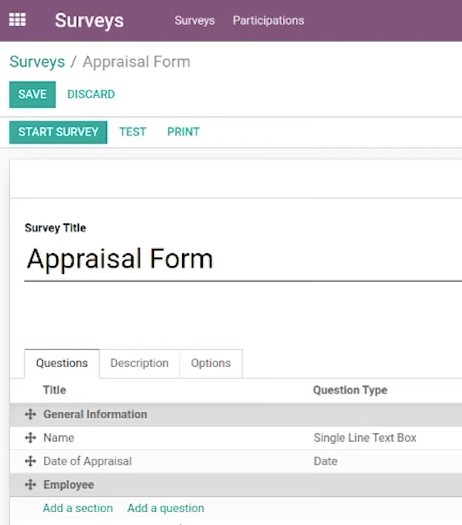Click drag handle for Date of Appraisal
This screenshot has height=525, width=462.
point(30,461)
